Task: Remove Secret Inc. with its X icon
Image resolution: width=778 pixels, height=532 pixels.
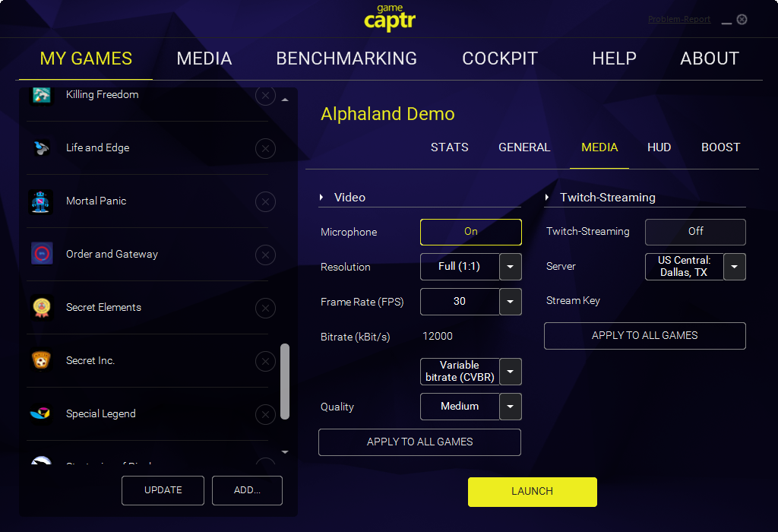Action: click(265, 361)
